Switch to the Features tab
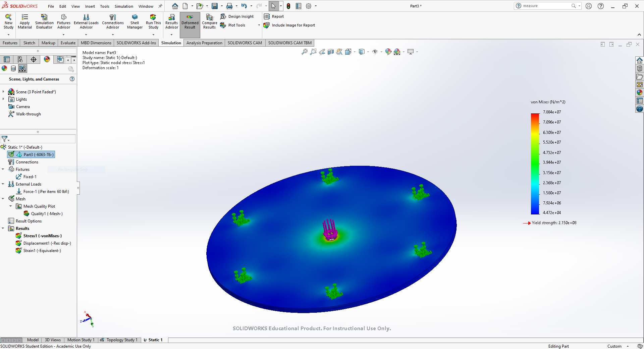 (x=10, y=43)
